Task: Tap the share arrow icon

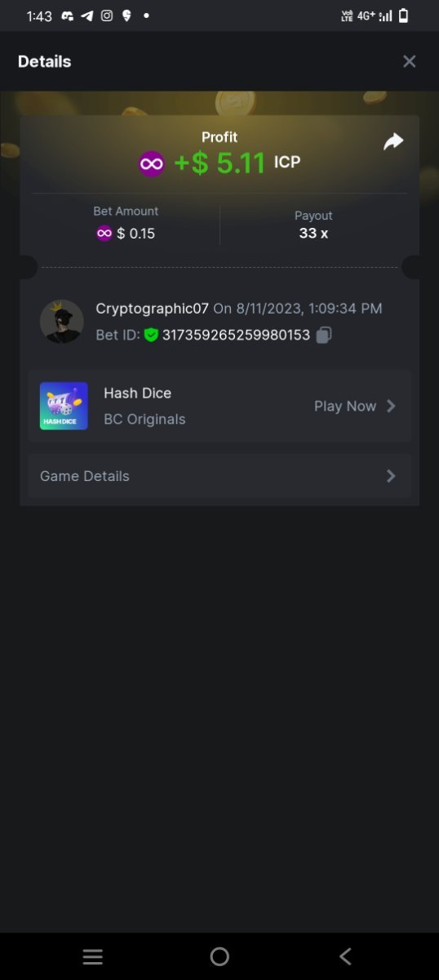Action: pos(393,142)
